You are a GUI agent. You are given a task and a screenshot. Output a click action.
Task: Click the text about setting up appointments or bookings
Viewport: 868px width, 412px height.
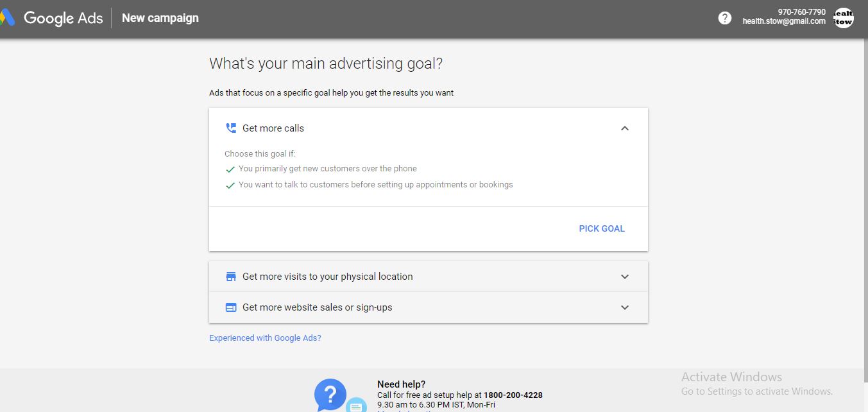tap(376, 185)
